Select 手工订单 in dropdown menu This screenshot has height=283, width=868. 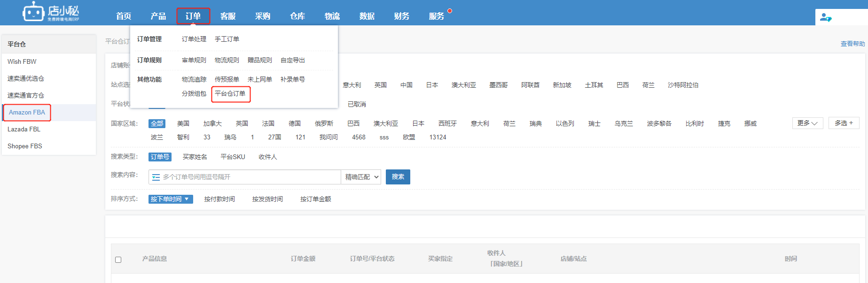[227, 39]
